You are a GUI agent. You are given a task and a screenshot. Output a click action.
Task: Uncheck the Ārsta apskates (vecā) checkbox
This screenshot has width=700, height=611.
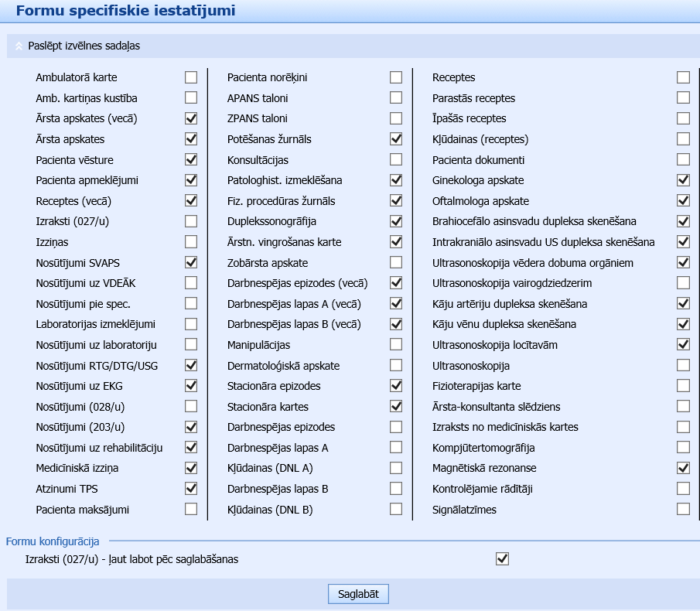click(x=191, y=118)
